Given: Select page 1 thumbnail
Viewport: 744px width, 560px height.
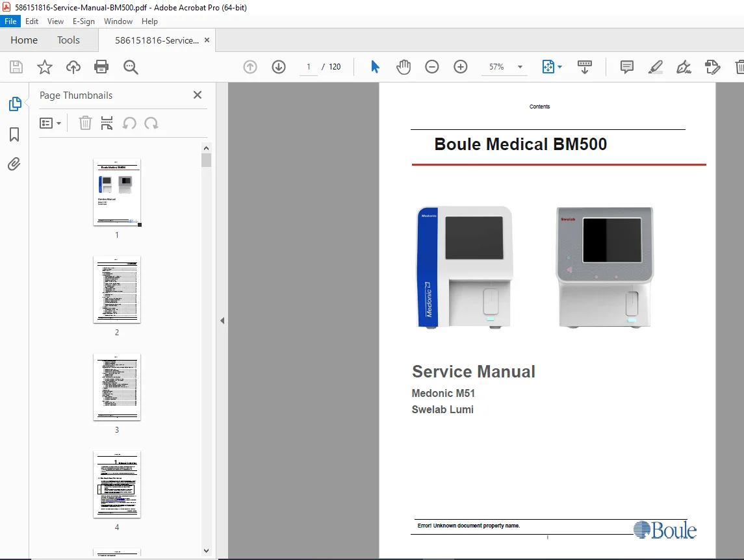Looking at the screenshot, I should (117, 192).
